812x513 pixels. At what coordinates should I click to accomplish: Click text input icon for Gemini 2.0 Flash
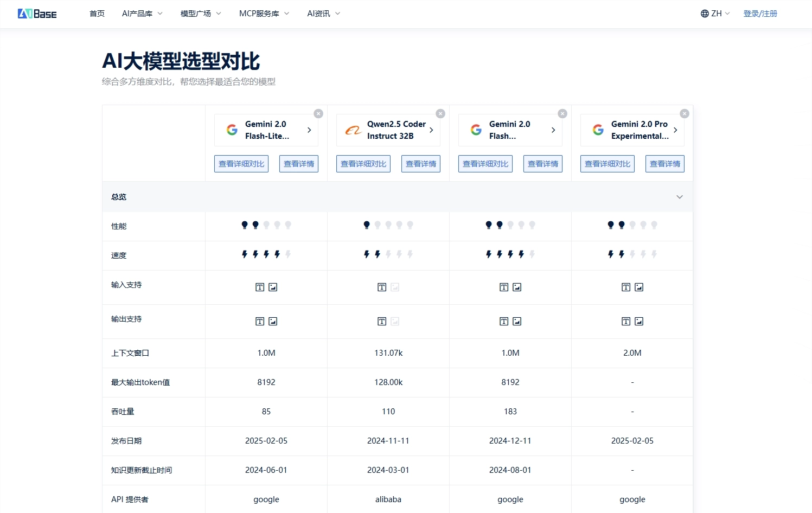pyautogui.click(x=504, y=287)
